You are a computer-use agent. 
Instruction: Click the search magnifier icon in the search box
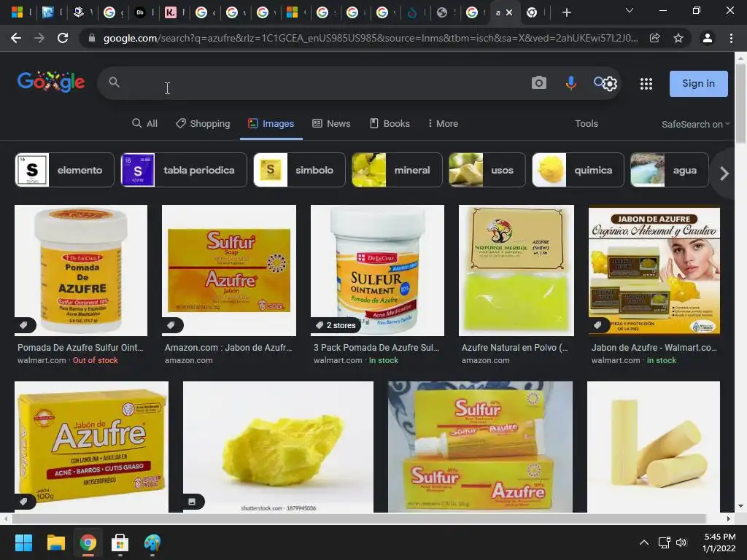(x=114, y=82)
